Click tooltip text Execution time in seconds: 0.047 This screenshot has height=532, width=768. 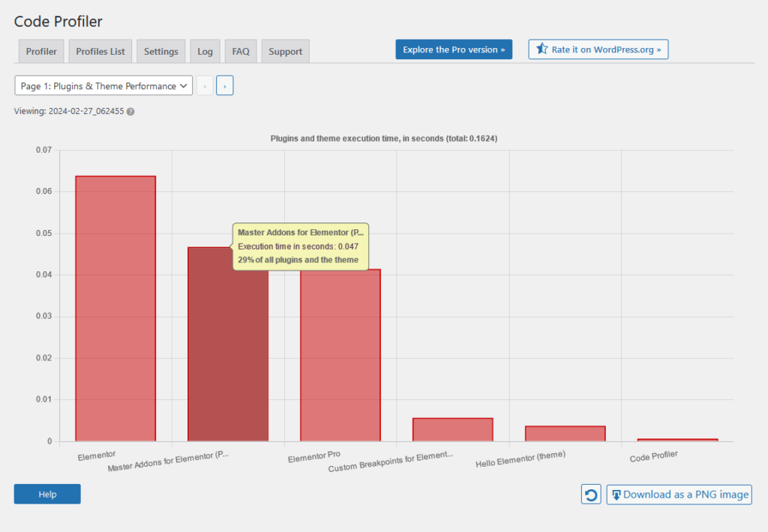pyautogui.click(x=298, y=247)
